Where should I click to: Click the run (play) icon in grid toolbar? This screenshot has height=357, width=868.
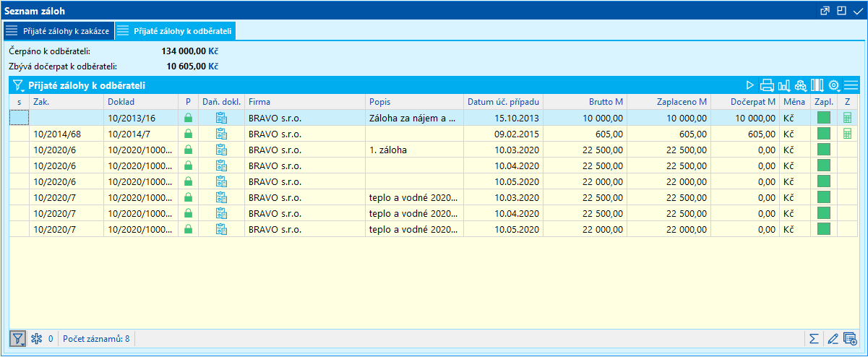point(750,85)
